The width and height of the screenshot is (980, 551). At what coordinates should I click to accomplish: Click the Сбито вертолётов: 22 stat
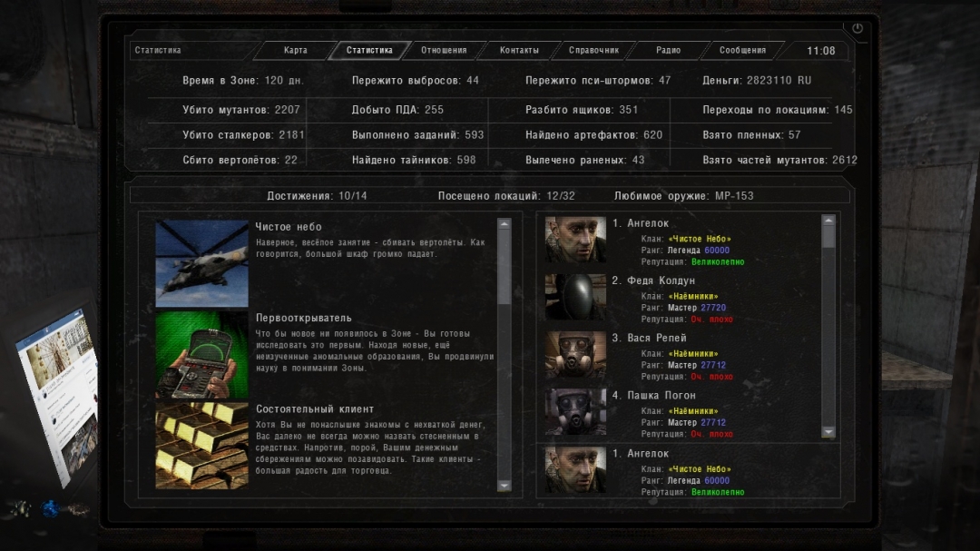240,160
